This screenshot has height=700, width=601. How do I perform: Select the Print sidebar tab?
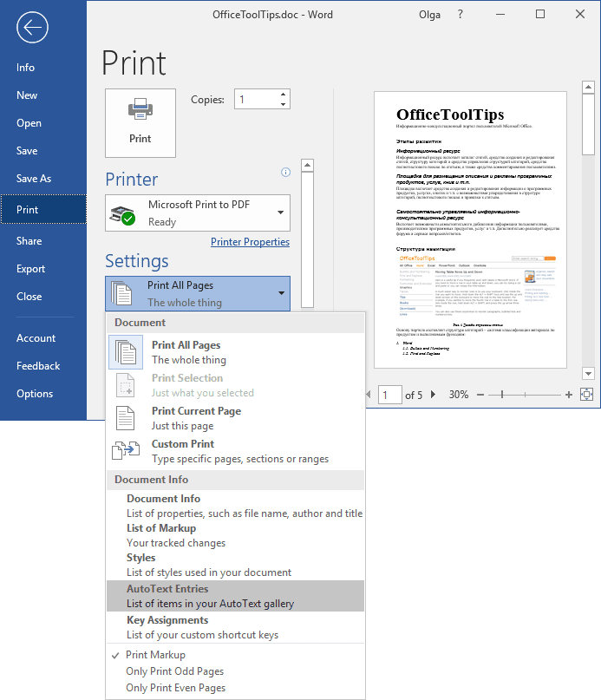pyautogui.click(x=43, y=209)
